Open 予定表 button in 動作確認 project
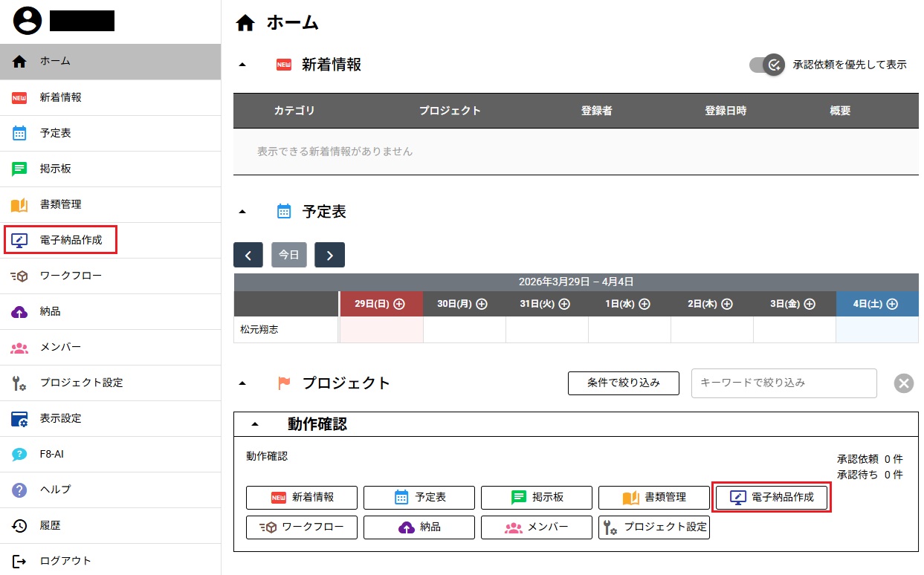Viewport: 924px width, 575px height. tap(419, 498)
